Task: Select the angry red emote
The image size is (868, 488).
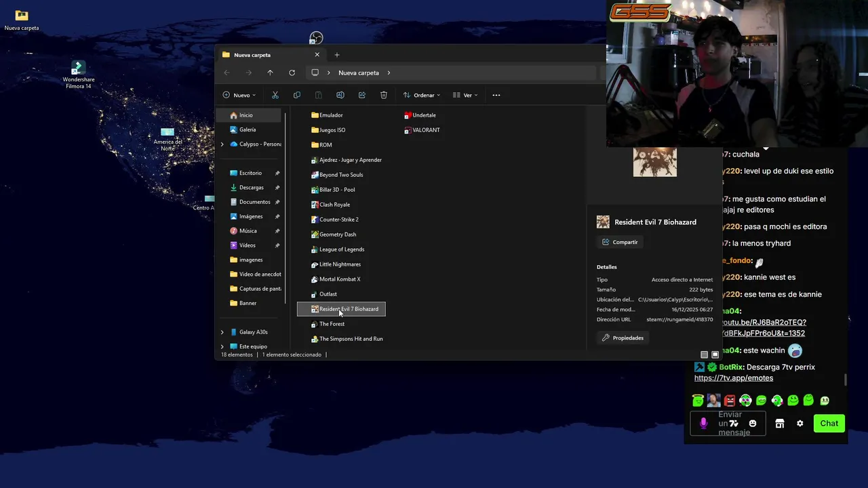Action: click(x=730, y=401)
